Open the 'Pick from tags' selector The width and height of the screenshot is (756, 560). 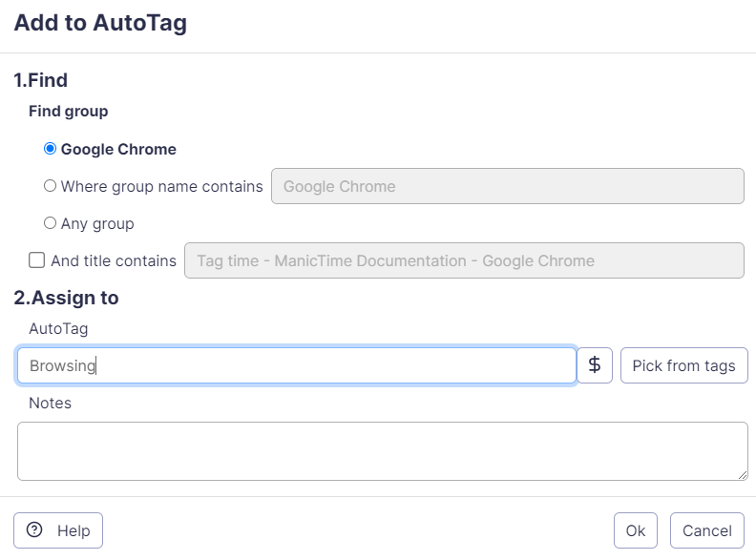point(683,365)
